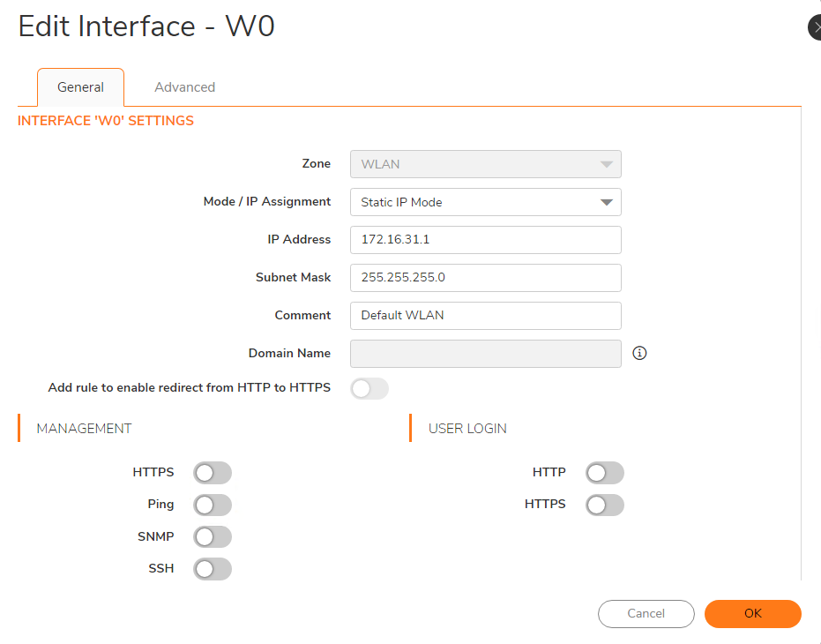
Task: Click the Cancel button
Action: point(646,614)
